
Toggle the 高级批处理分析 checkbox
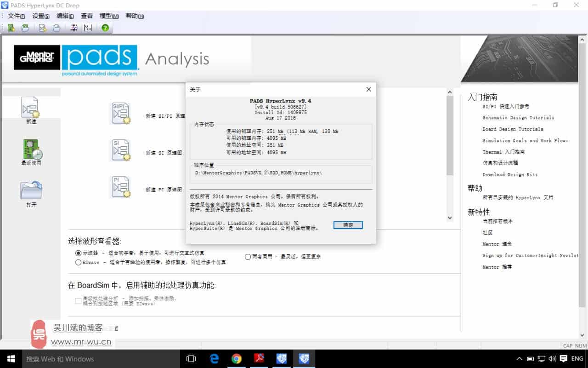point(78,300)
